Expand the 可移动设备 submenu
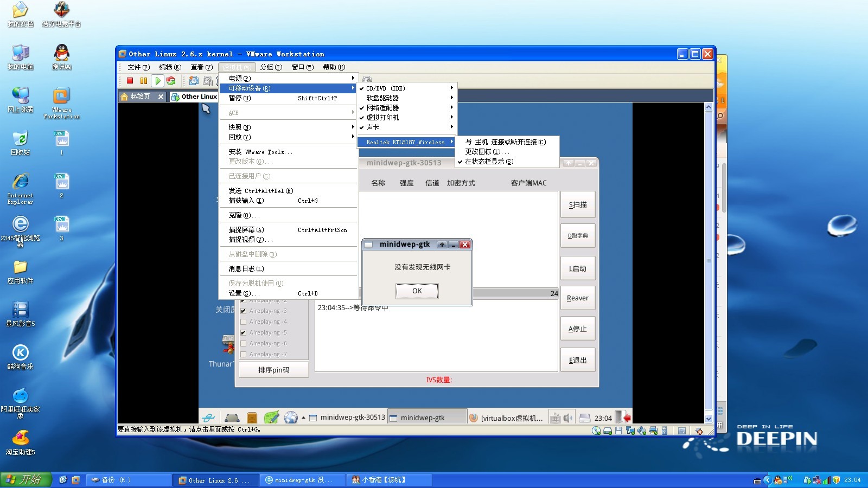Screen dimensions: 868x488 (x=288, y=88)
